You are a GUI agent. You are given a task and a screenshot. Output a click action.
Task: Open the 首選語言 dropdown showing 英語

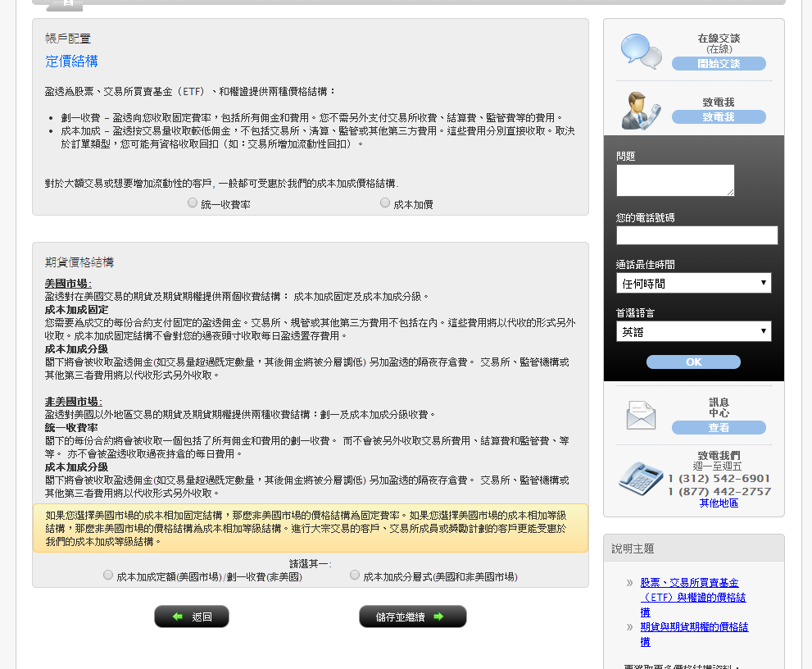coord(693,332)
